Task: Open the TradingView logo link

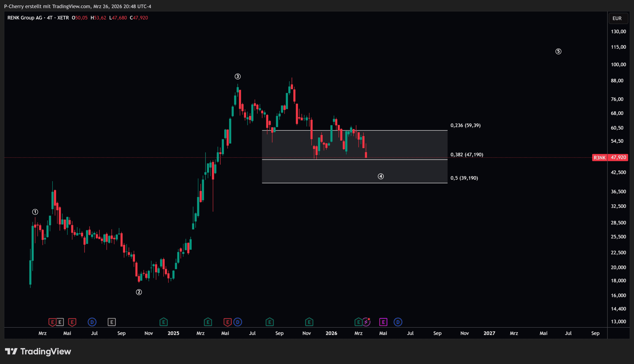Action: click(x=38, y=351)
